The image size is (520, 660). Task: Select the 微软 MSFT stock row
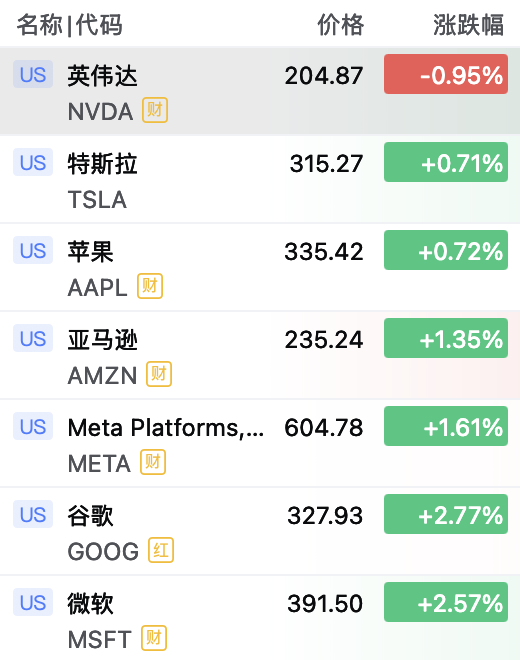point(260,617)
